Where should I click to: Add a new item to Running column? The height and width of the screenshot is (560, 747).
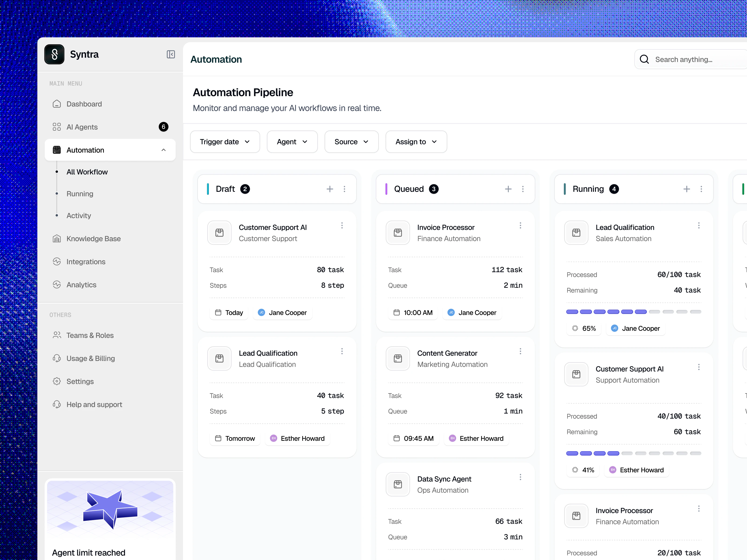pyautogui.click(x=687, y=189)
